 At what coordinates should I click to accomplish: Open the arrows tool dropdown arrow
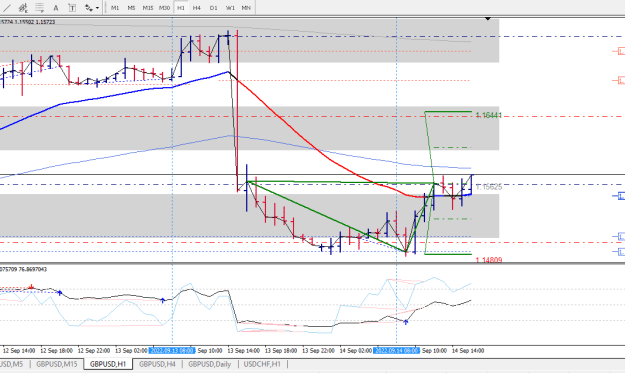coord(97,8)
